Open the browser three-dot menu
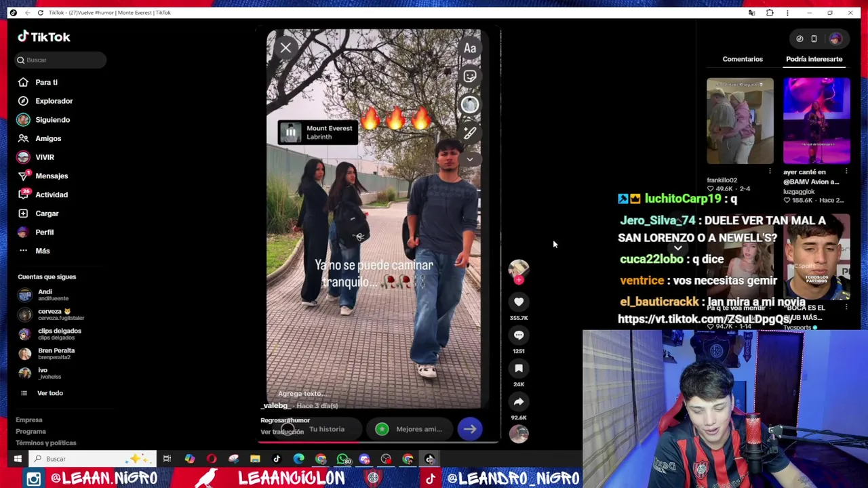This screenshot has width=868, height=488. tap(787, 13)
